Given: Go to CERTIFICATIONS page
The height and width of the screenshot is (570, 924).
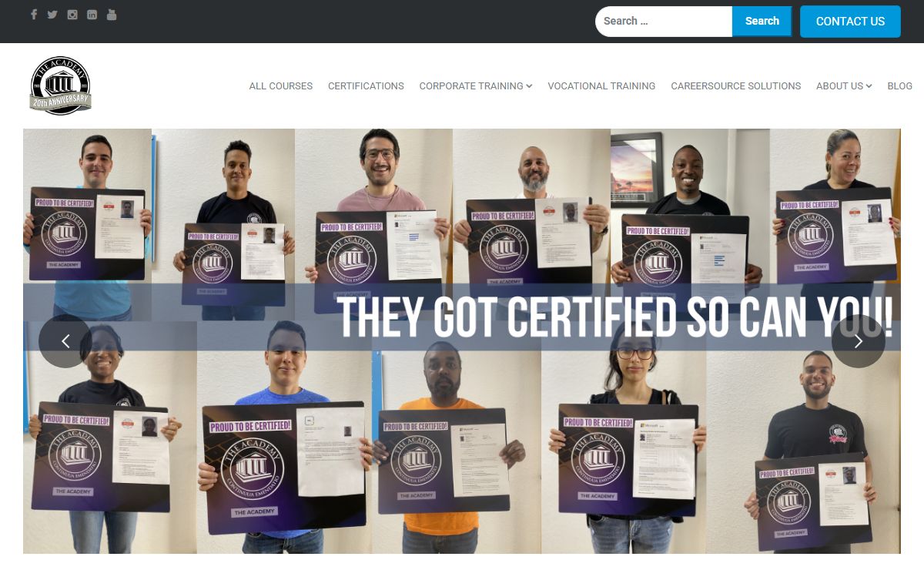Looking at the screenshot, I should coord(366,86).
